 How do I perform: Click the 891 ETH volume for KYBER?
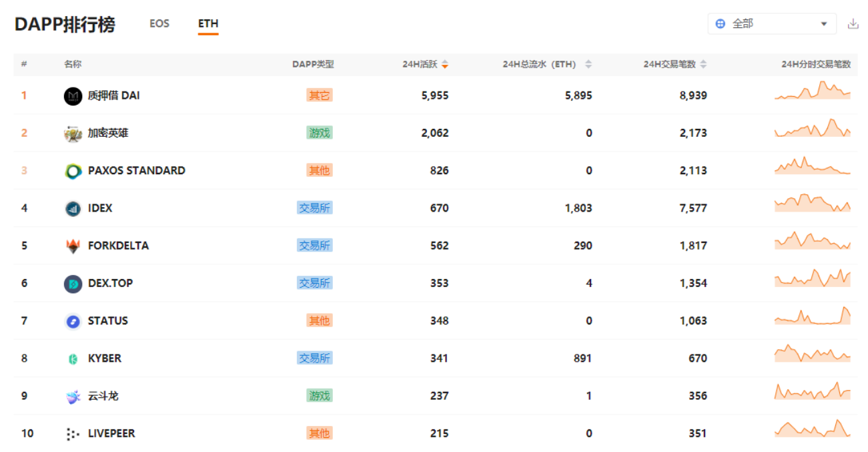click(582, 358)
